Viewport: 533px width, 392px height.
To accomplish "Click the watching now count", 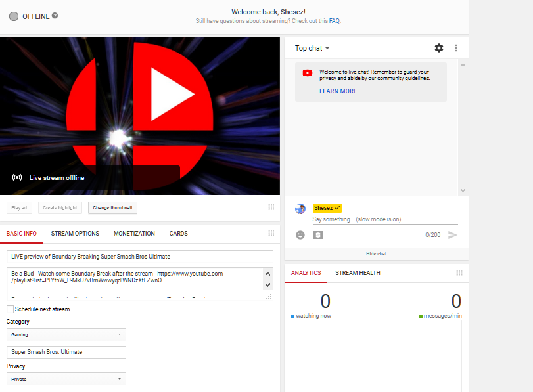I will coord(325,301).
